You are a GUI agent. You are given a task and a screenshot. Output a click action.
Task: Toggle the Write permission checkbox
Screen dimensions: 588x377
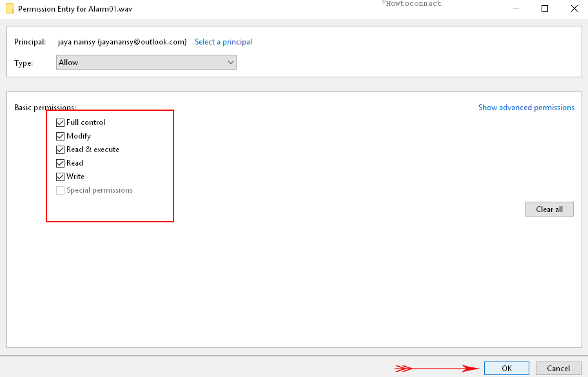click(x=60, y=177)
